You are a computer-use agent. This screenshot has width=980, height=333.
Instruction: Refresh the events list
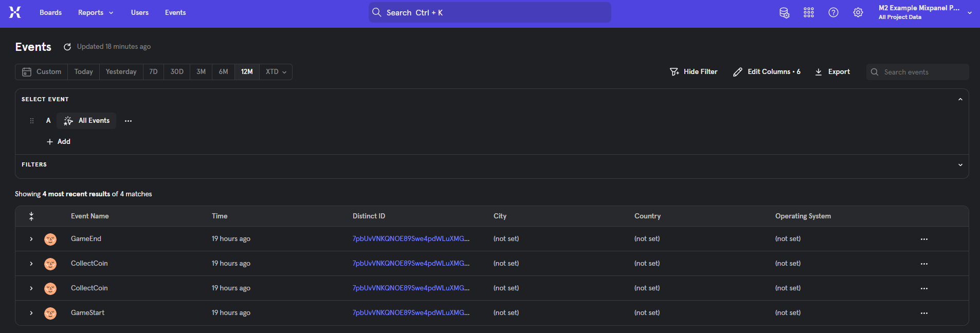point(67,47)
